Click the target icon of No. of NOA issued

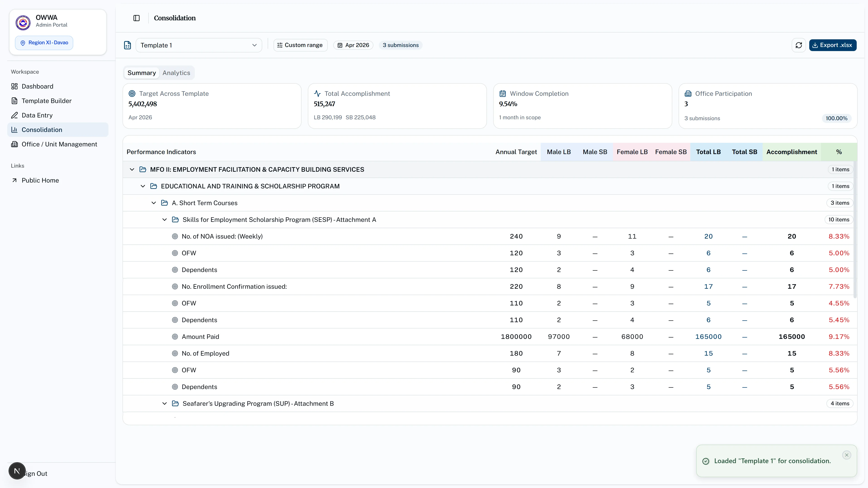(175, 236)
